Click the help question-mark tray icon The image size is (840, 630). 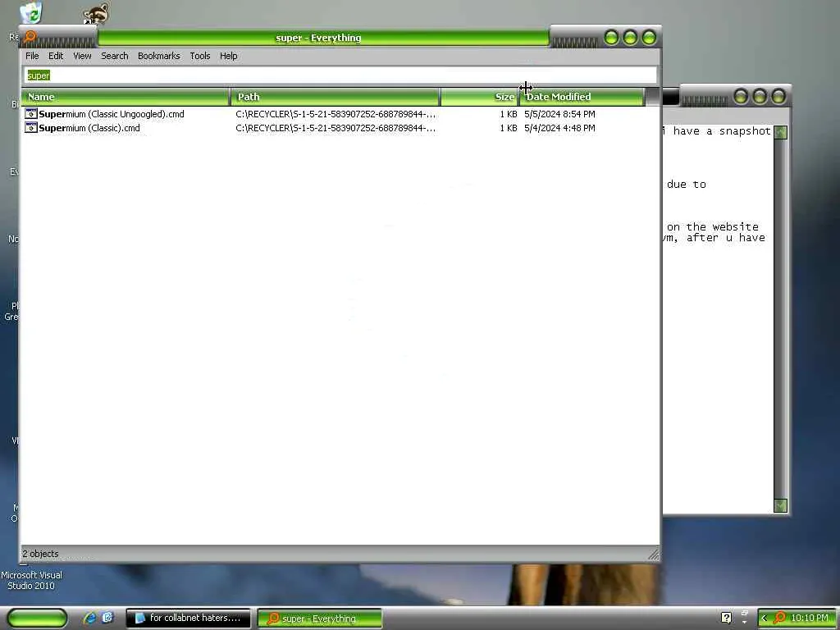click(726, 619)
